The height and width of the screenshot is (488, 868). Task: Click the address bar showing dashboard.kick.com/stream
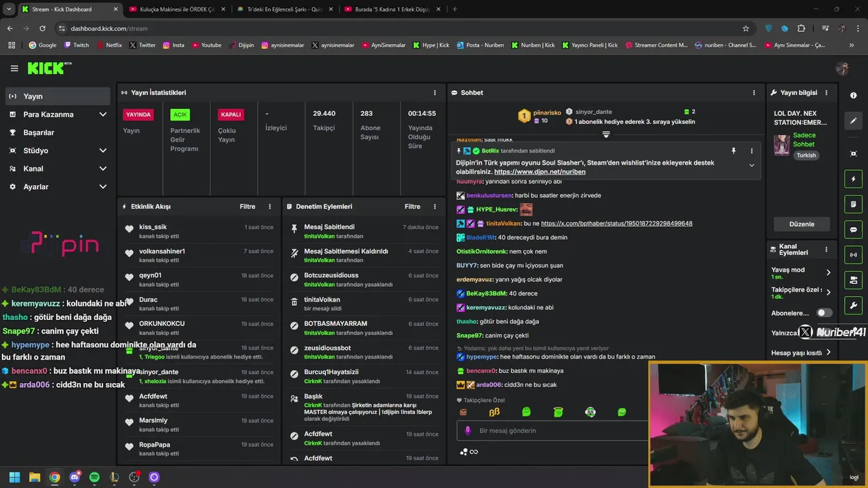point(400,28)
